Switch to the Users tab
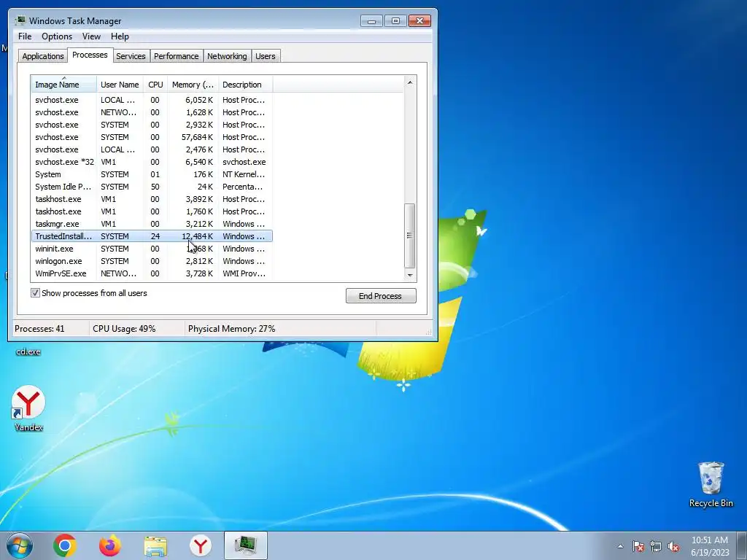Screen dimensions: 747x560 point(265,56)
